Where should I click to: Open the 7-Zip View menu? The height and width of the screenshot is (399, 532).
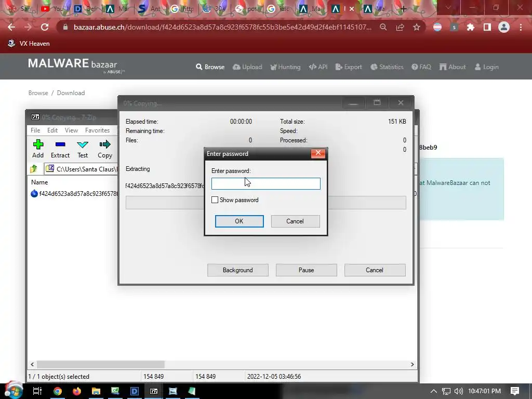pos(71,130)
